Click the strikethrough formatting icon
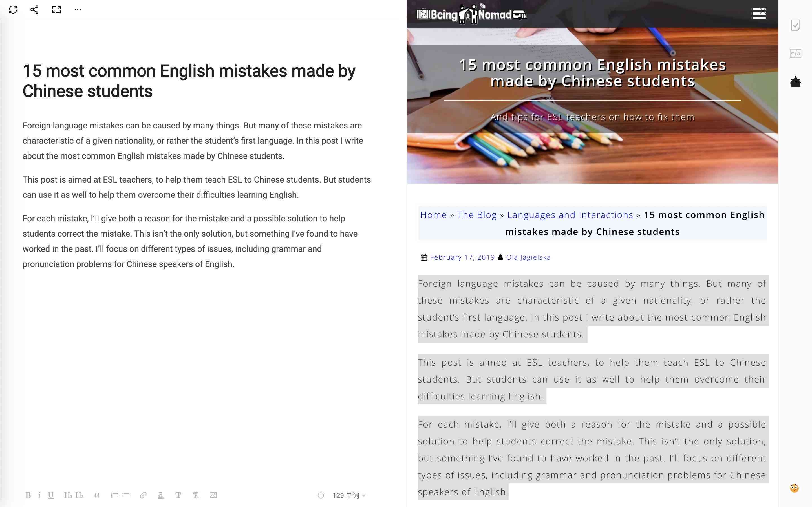Viewport: 812px width, 507px height. pyautogui.click(x=196, y=495)
